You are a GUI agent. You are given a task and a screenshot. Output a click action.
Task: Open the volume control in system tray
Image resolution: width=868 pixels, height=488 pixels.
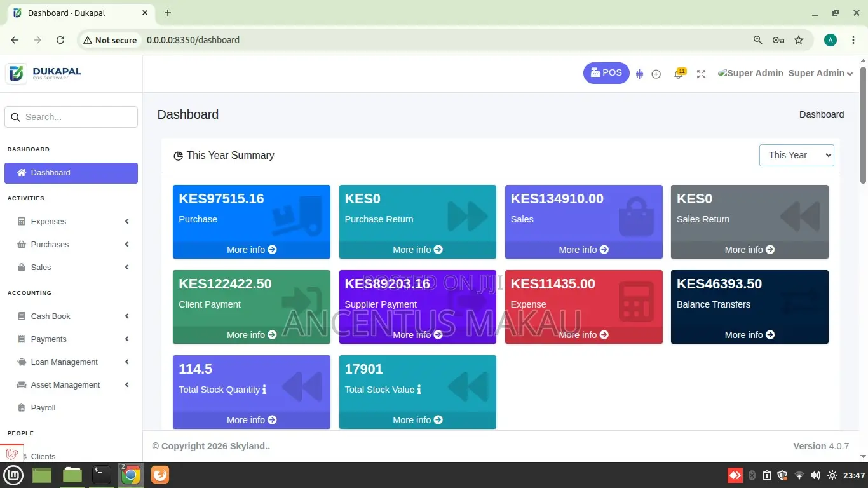(x=815, y=475)
